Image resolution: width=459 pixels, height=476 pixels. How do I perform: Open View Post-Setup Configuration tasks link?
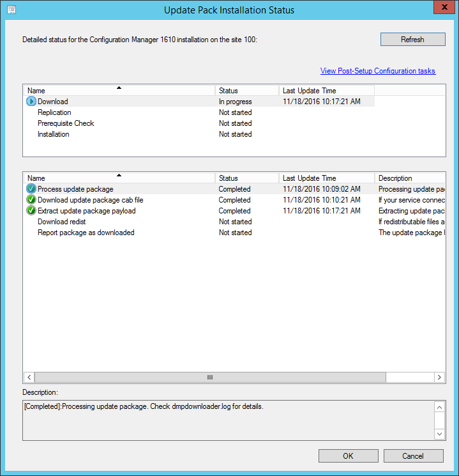378,71
